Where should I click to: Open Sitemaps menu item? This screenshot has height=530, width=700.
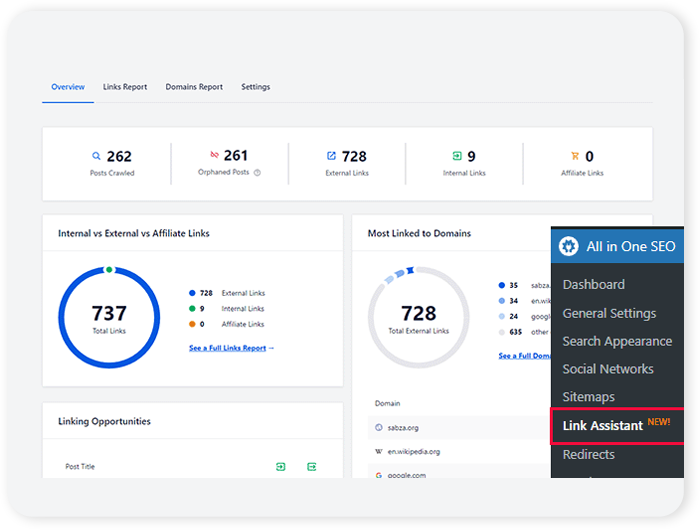[588, 397]
